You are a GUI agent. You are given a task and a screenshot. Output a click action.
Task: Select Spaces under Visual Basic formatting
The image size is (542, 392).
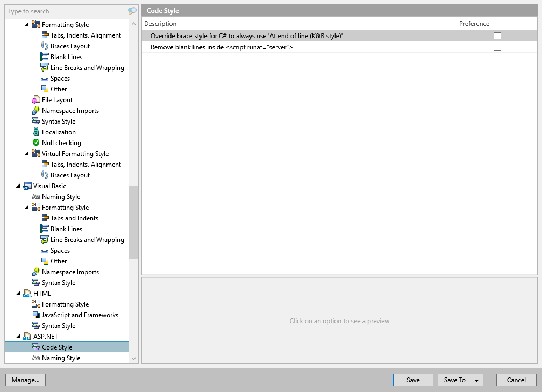point(60,250)
